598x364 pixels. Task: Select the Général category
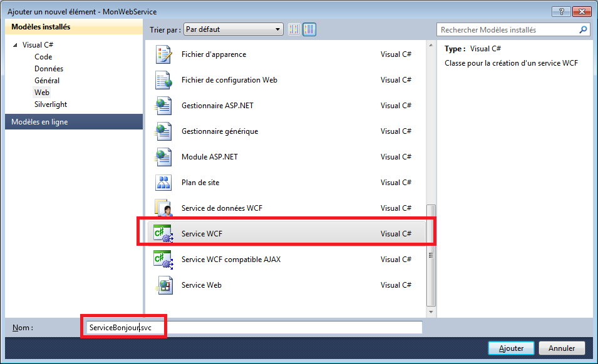(47, 80)
